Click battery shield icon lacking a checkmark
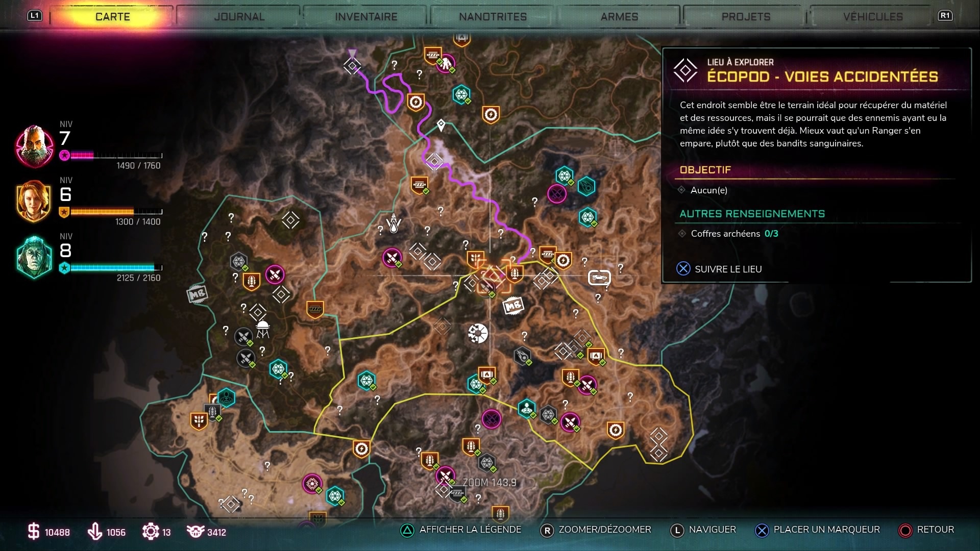Screen dimensions: 980x551 click(x=315, y=309)
